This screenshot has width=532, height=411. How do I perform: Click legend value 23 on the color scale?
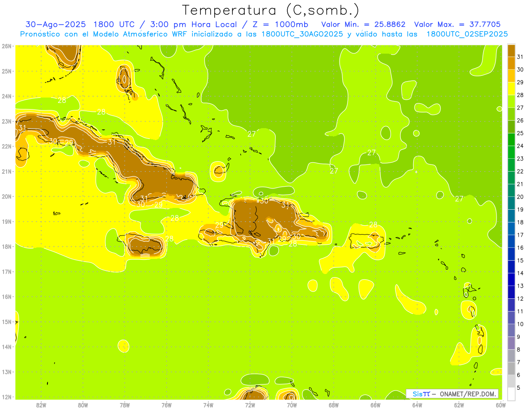click(520, 159)
